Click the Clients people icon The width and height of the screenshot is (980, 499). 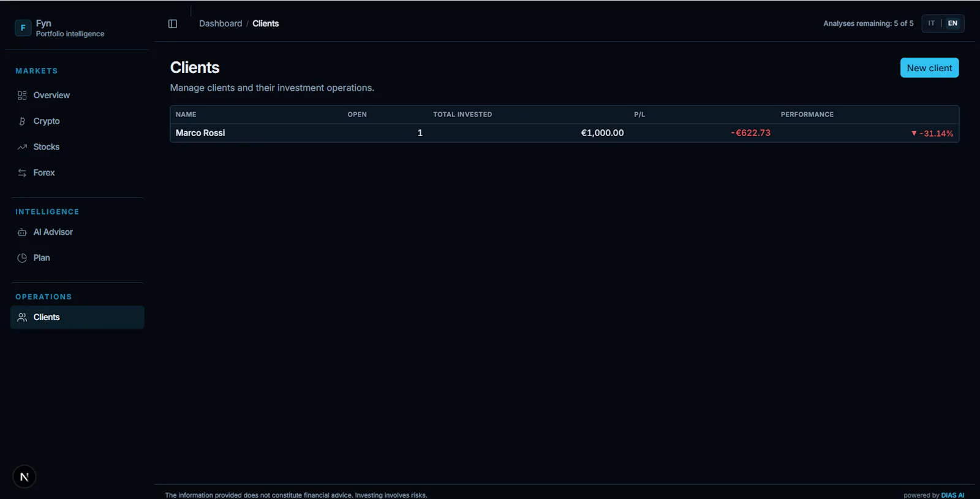pyautogui.click(x=22, y=318)
